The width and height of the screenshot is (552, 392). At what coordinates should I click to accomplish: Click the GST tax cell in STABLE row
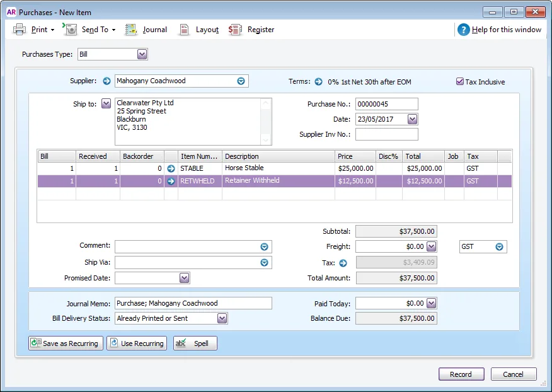481,168
